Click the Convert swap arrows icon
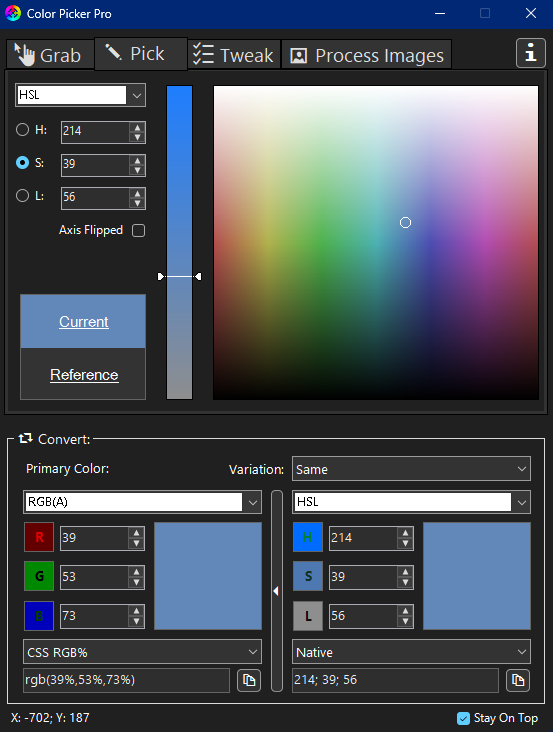This screenshot has width=553, height=732. (25, 438)
